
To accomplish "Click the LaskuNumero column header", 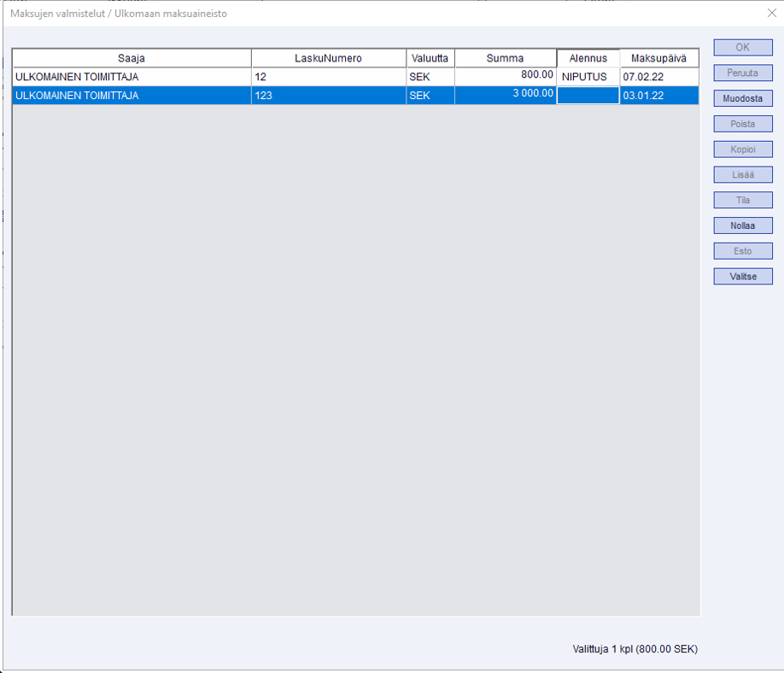I will [x=329, y=58].
